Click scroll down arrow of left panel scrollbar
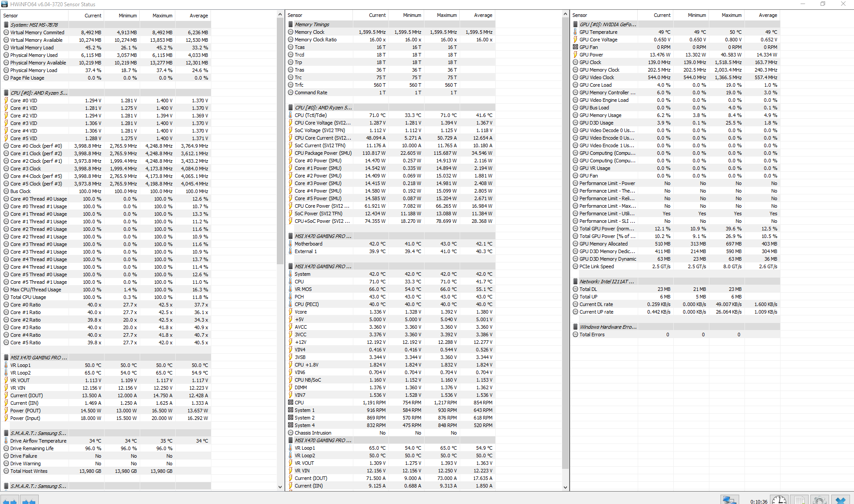This screenshot has height=504, width=854. click(x=280, y=487)
